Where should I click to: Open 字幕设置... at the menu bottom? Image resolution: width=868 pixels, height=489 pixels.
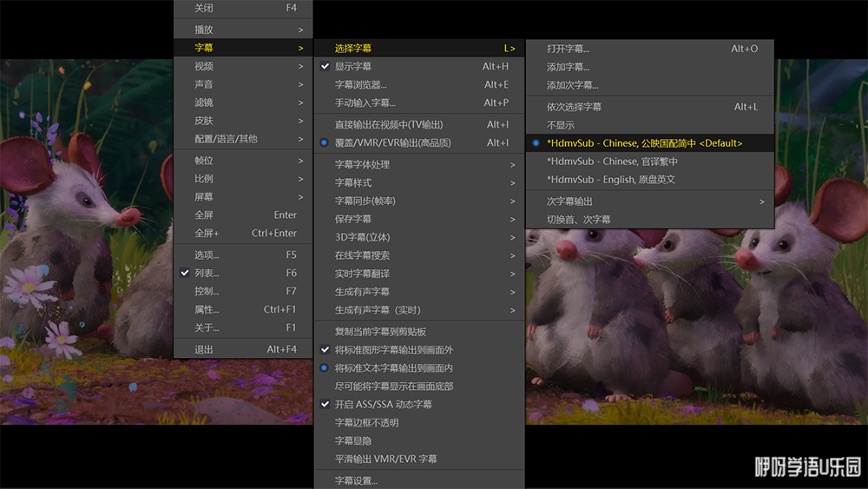(356, 480)
